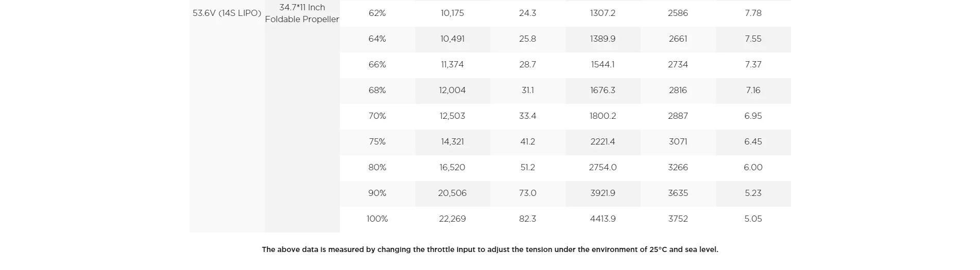
Task: Click the 62% throttle cell
Action: (x=377, y=13)
